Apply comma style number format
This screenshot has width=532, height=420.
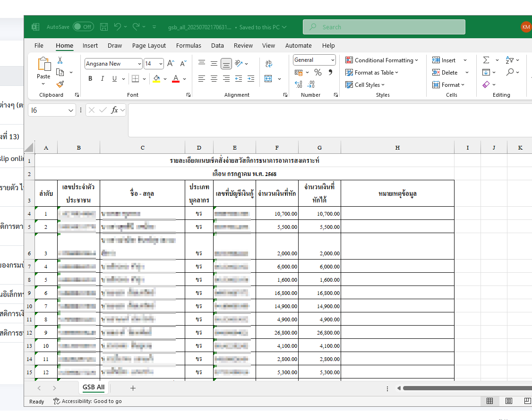click(330, 72)
